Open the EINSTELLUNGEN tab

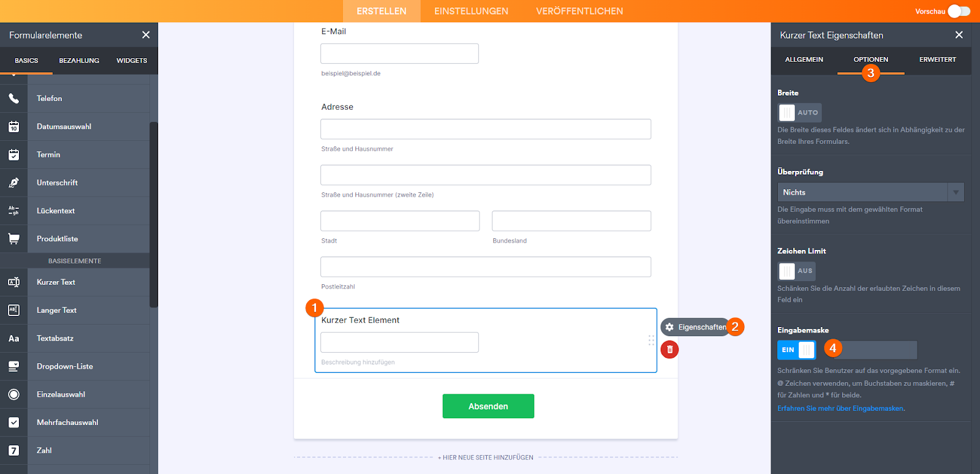(x=471, y=11)
